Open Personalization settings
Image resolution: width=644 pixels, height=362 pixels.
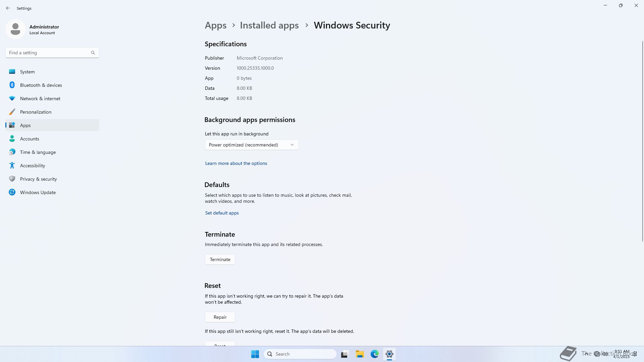52,112
